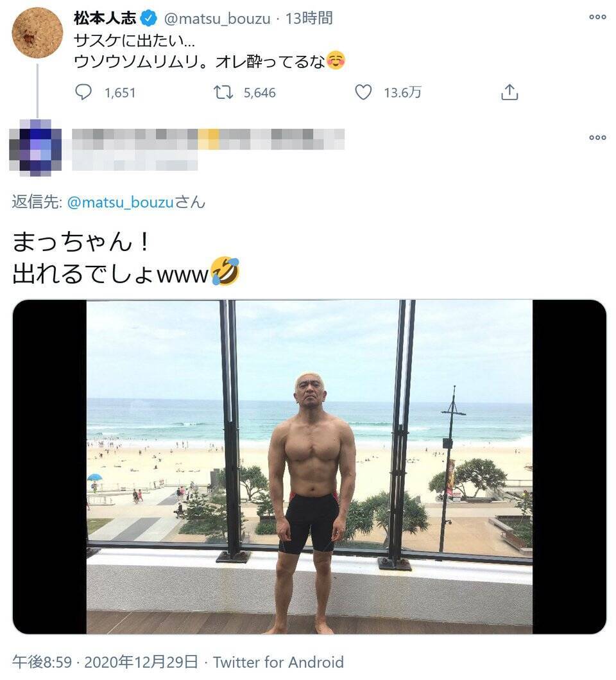View the 1,651 replies count
Viewport: 616px width, 680px height.
coord(120,92)
